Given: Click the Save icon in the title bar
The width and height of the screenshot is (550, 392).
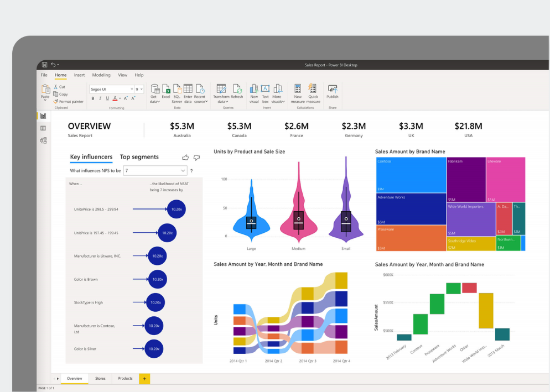Looking at the screenshot, I should pyautogui.click(x=45, y=65).
